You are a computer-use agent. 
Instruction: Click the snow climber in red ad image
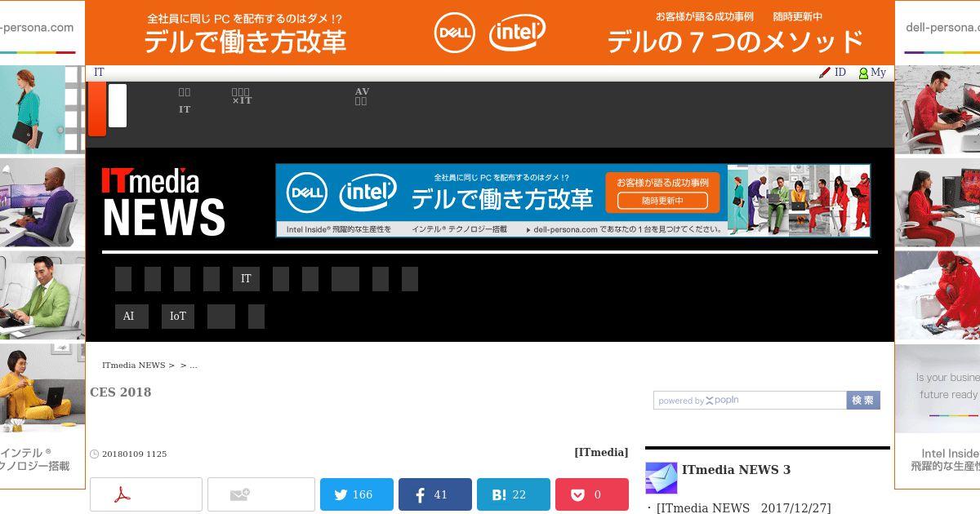tap(938, 295)
